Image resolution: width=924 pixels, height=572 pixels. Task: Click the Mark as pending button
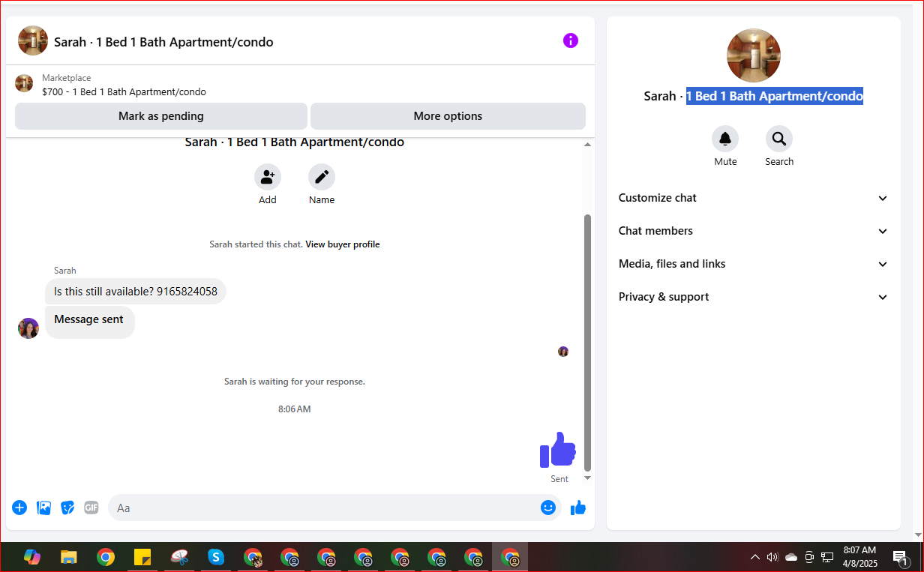point(161,116)
